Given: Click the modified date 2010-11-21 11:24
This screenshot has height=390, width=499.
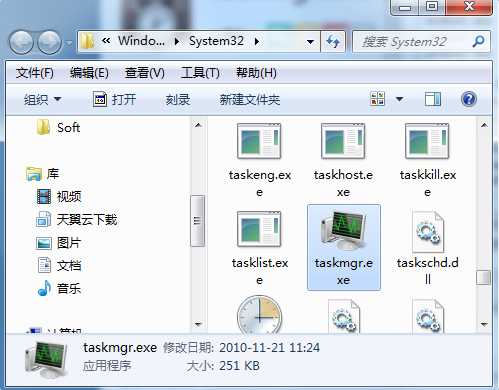Looking at the screenshot, I should point(269,348).
